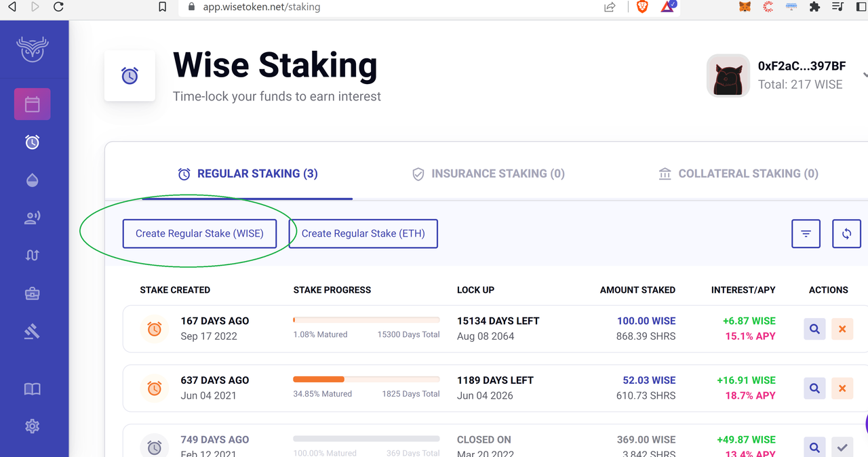
Task: Open the Brave Rewards triangle icon
Action: (x=668, y=7)
